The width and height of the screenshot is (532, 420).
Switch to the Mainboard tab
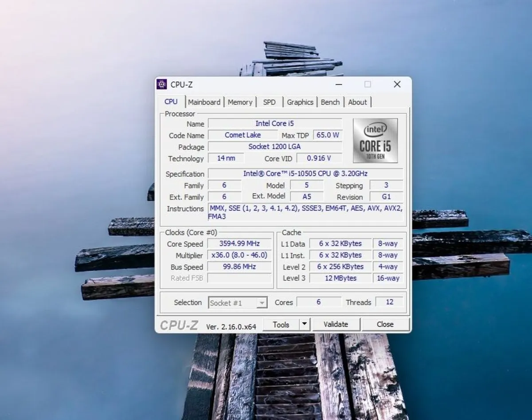[x=204, y=102]
